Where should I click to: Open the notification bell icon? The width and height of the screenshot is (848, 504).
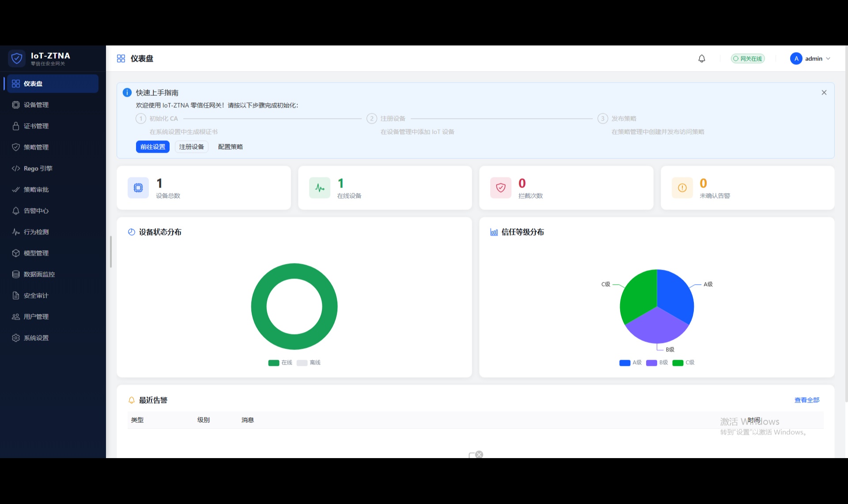701,58
